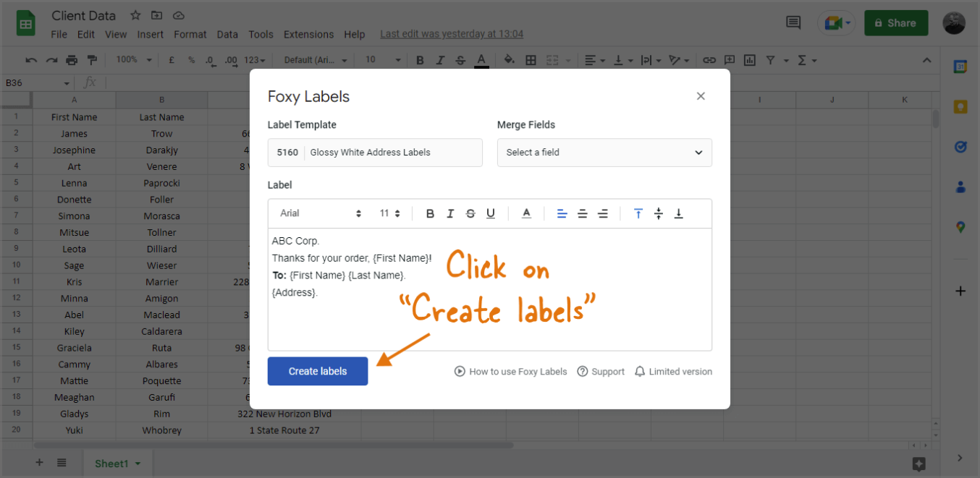This screenshot has width=980, height=478.
Task: Set label text right alignment
Action: (602, 213)
